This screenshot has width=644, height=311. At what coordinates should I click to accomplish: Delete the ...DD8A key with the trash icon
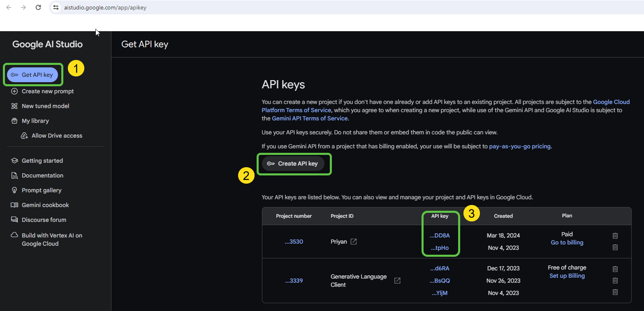pos(615,235)
